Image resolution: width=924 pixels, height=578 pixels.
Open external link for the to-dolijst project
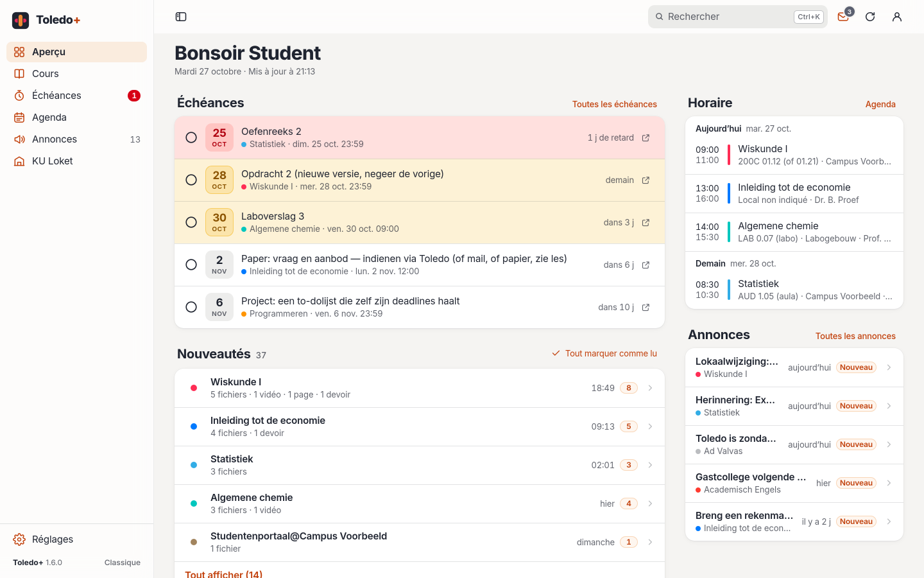point(646,308)
